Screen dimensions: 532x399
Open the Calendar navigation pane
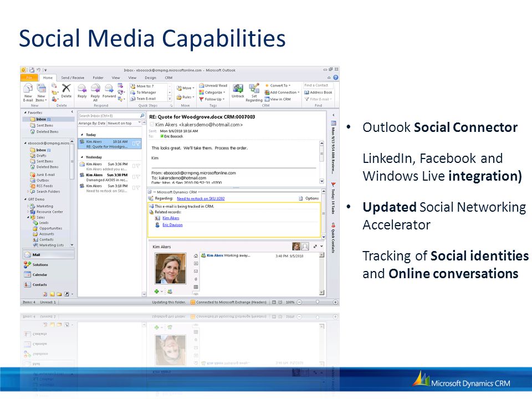49,274
